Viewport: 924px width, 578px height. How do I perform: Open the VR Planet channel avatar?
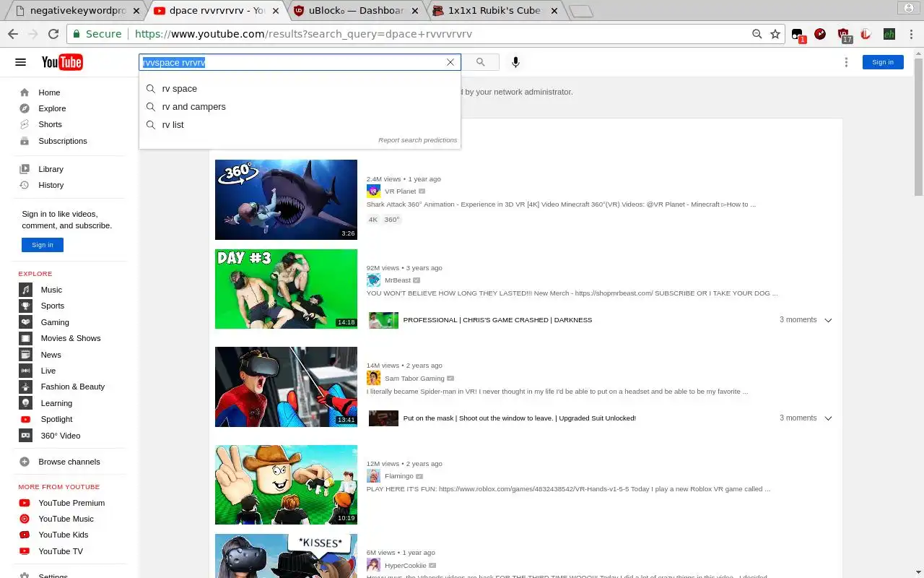(373, 191)
